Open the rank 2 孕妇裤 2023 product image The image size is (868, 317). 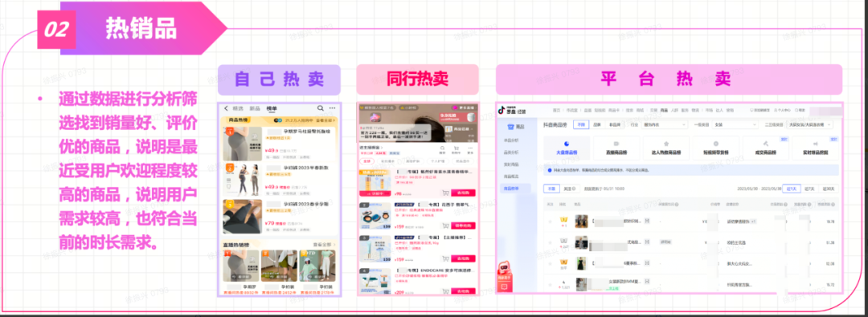point(242,179)
